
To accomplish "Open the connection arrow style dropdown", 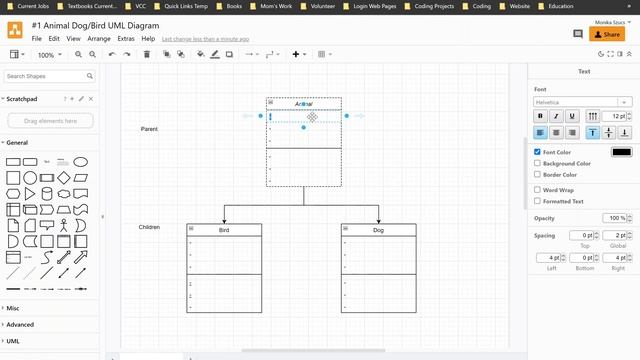I will [252, 54].
